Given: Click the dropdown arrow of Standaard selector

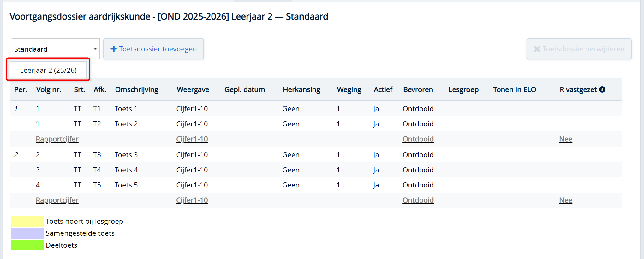Looking at the screenshot, I should 95,49.
